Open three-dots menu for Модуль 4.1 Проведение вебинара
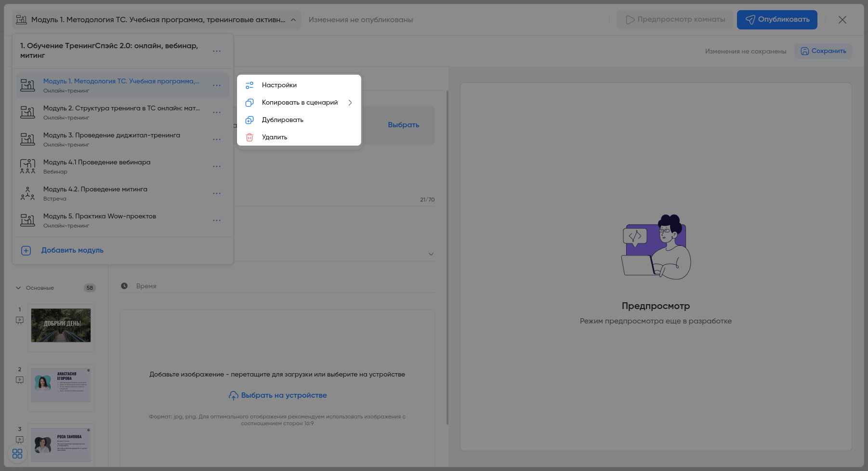 click(217, 166)
